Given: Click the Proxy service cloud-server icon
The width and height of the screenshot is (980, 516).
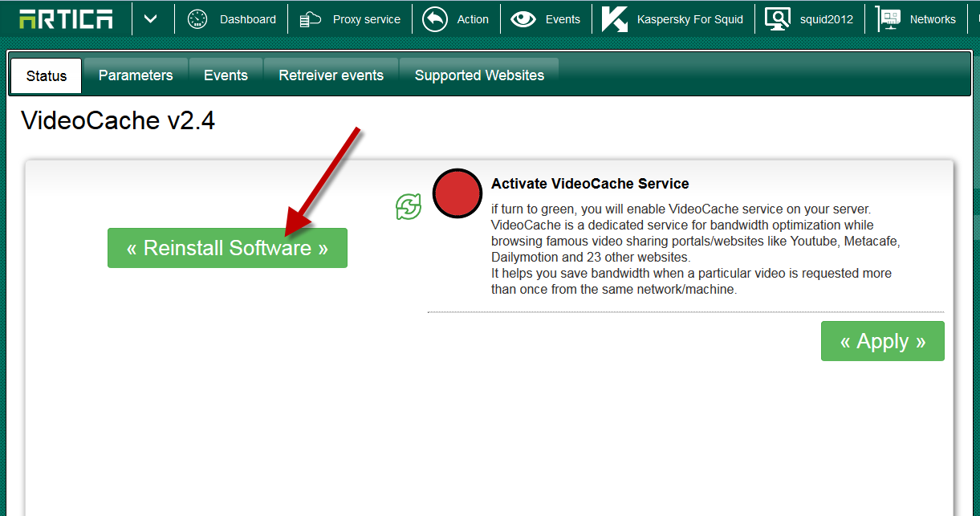Looking at the screenshot, I should (311, 19).
